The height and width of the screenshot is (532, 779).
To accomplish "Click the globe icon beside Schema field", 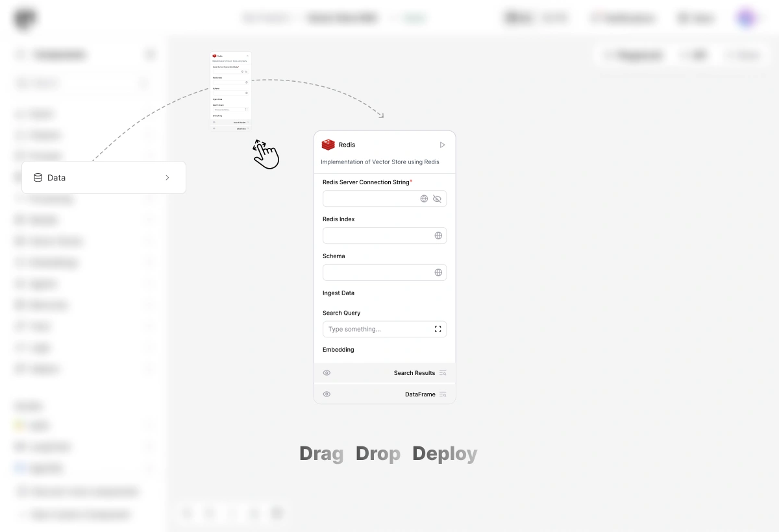I will coord(438,272).
